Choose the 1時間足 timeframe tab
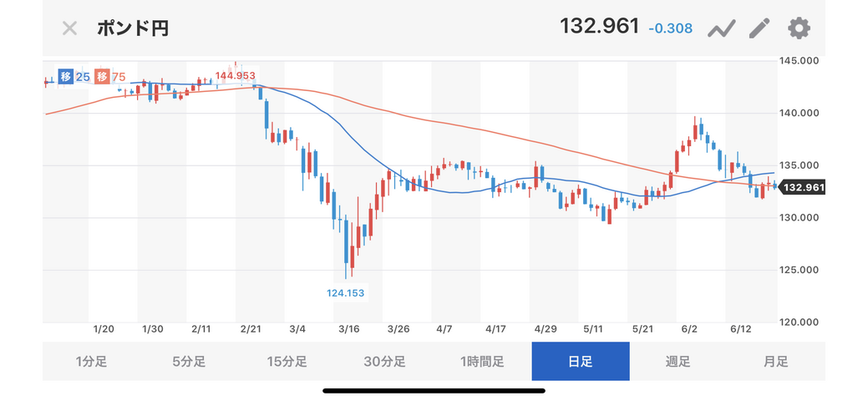 click(482, 362)
